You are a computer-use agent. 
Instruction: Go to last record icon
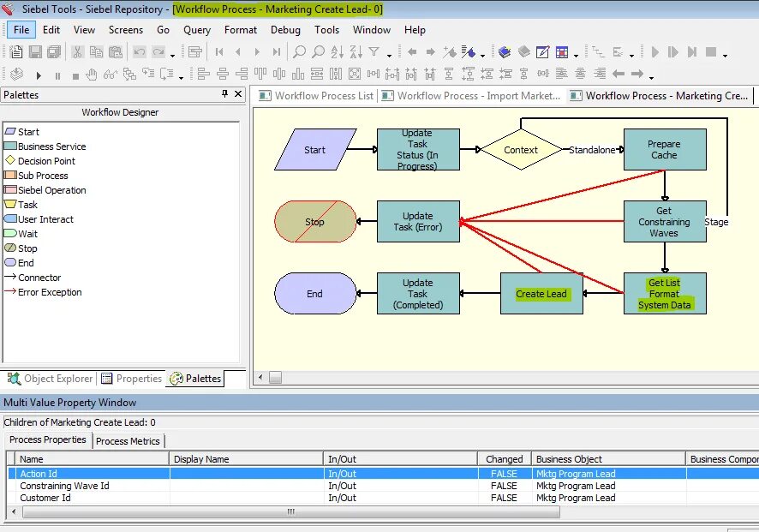click(277, 51)
